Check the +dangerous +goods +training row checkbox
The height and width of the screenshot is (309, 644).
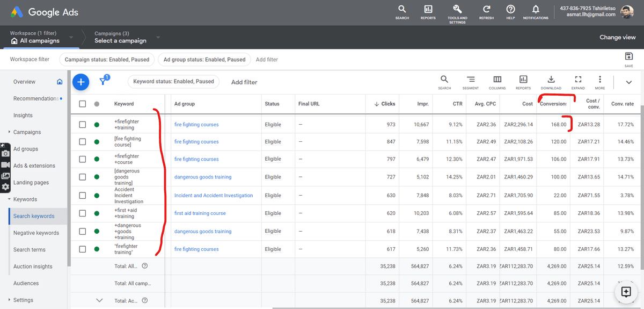tap(82, 231)
